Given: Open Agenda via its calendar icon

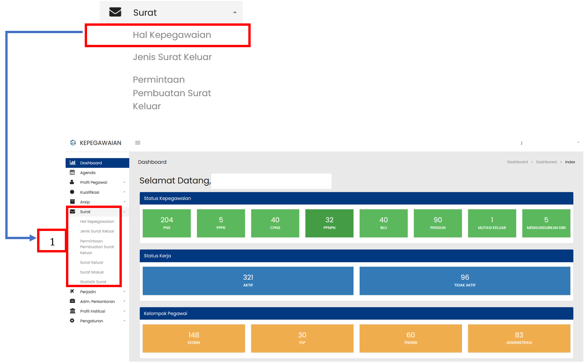Looking at the screenshot, I should tap(72, 172).
